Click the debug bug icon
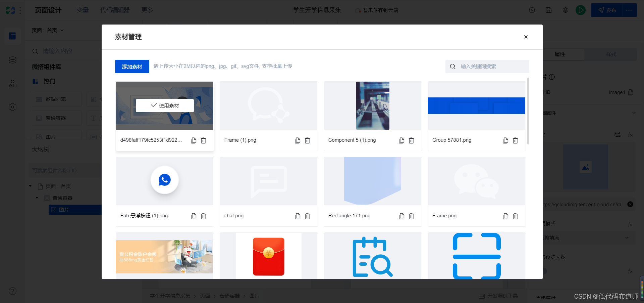This screenshot has width=644, height=303. [x=566, y=10]
